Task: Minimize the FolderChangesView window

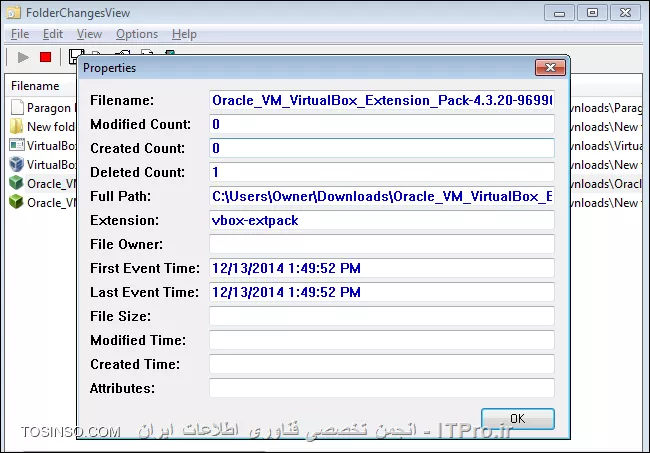Action: (x=559, y=13)
